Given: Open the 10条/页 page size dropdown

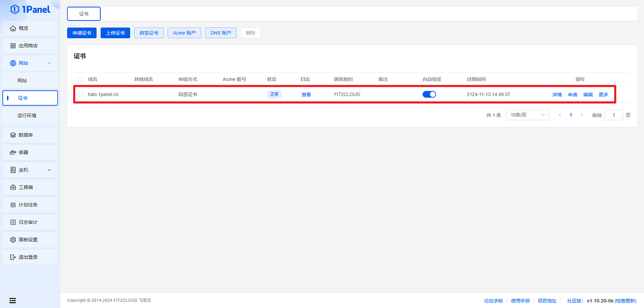Looking at the screenshot, I should point(527,114).
